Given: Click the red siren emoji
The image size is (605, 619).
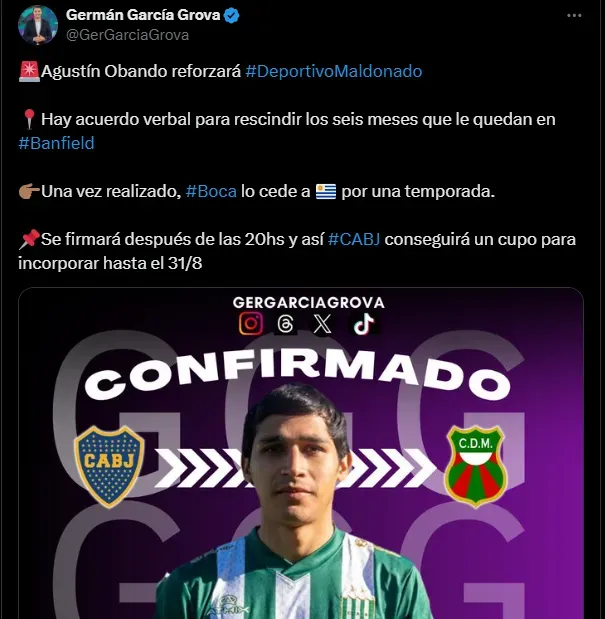Looking at the screenshot, I should click(x=29, y=71).
